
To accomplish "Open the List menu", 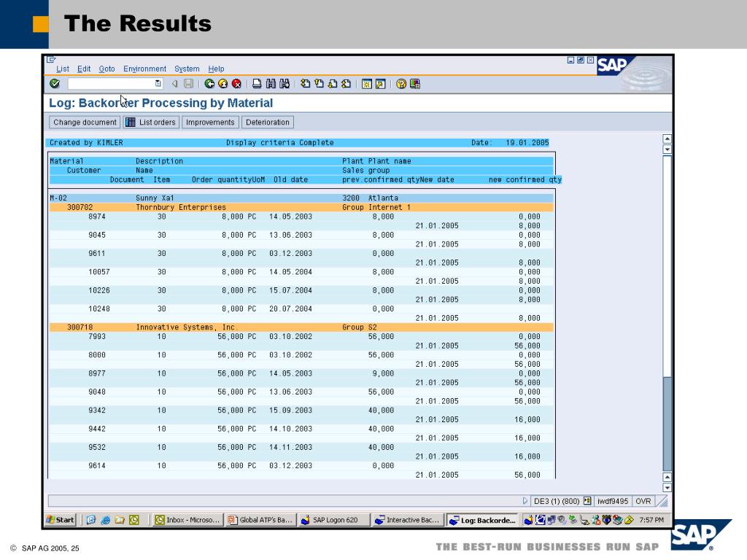I will 63,69.
